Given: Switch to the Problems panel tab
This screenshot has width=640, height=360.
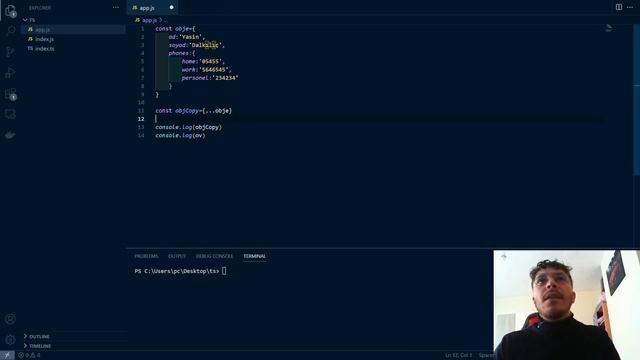Looking at the screenshot, I should (146, 256).
